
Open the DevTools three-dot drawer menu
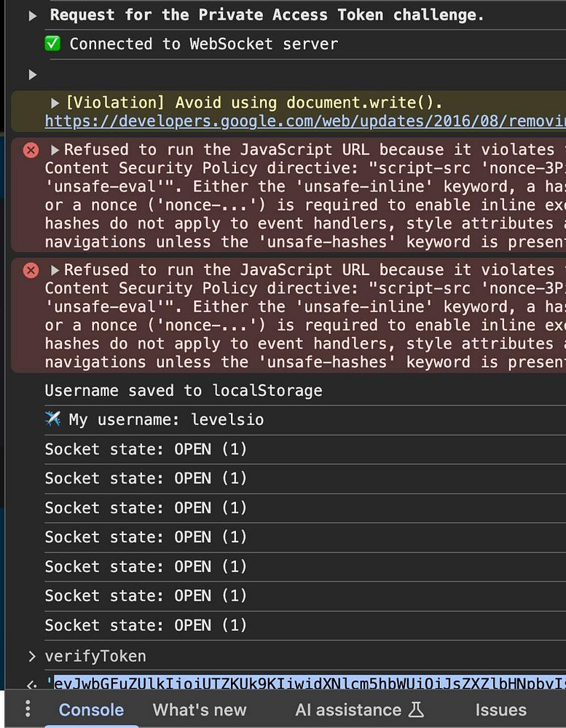(x=28, y=709)
